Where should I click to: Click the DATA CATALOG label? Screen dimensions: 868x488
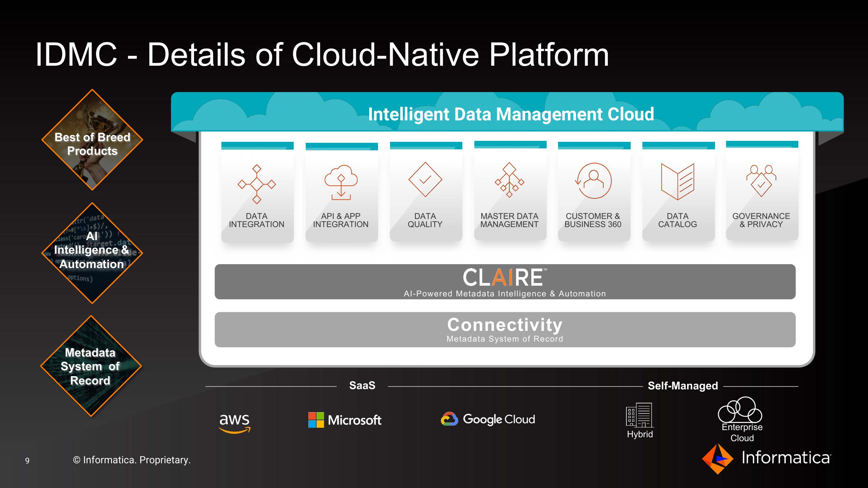tap(678, 220)
